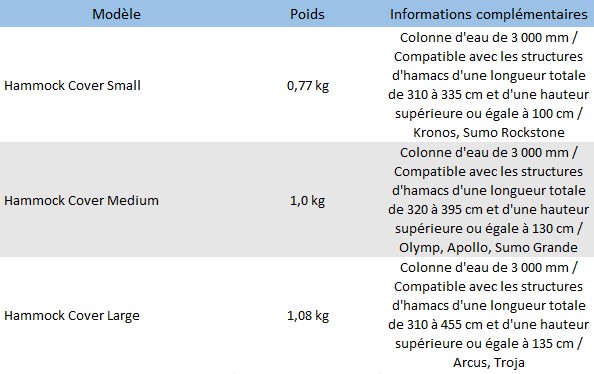This screenshot has width=594, height=374.
Task: Click the 1,08 kg weight cell
Action: click(308, 316)
